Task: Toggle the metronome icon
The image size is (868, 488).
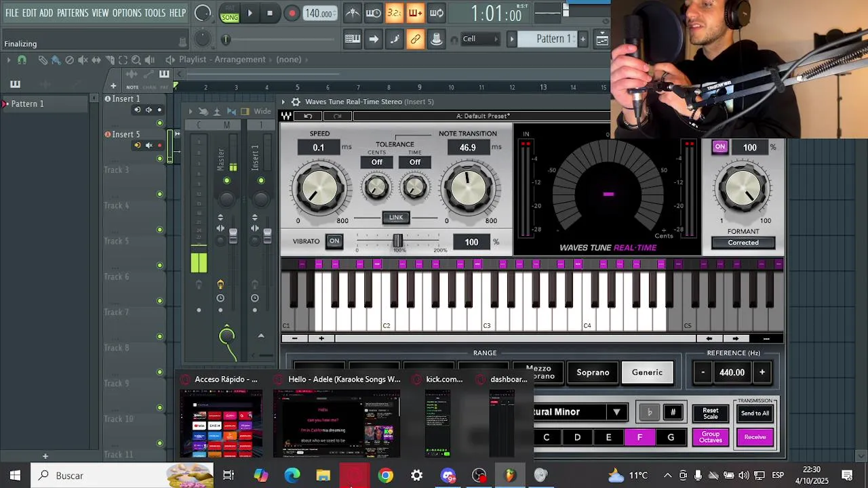Action: tap(353, 13)
